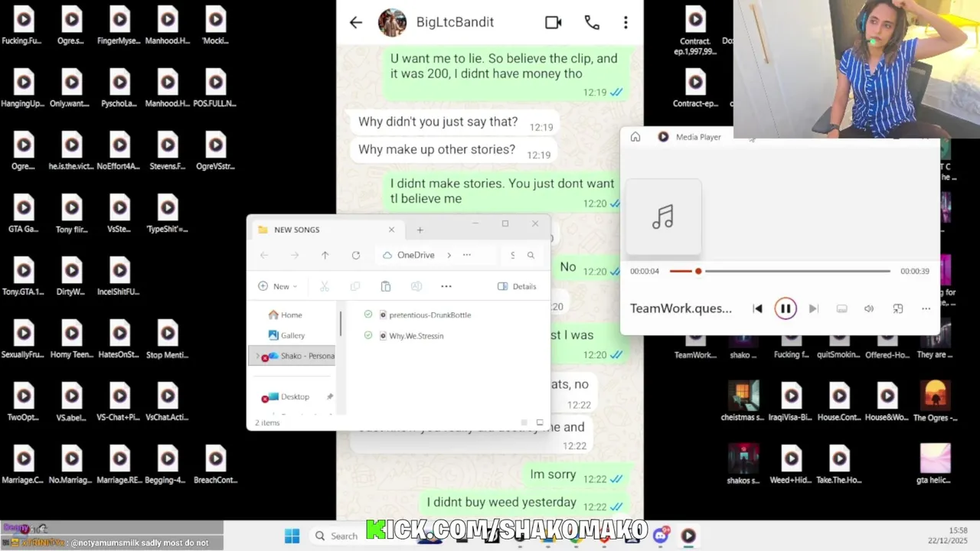This screenshot has width=980, height=551.
Task: Open the New item dropdown
Action: click(x=278, y=286)
